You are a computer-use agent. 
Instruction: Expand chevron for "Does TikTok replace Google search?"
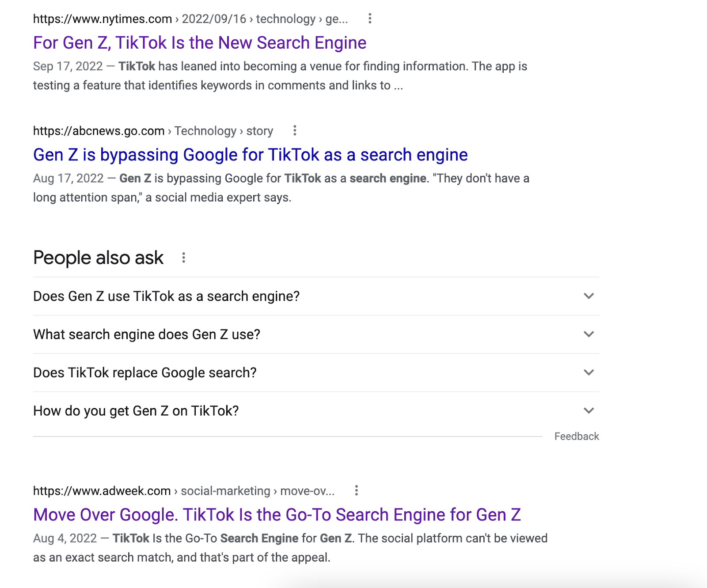[x=589, y=372]
